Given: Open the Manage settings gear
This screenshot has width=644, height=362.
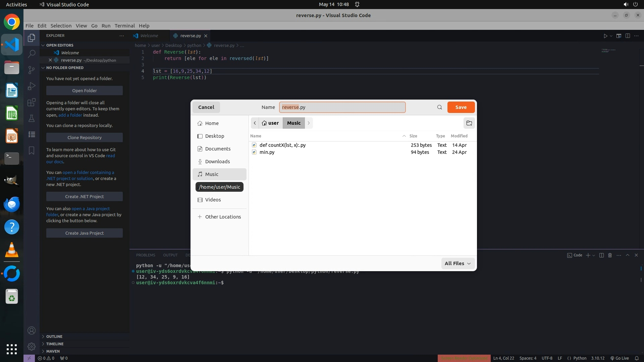Looking at the screenshot, I should click(32, 347).
